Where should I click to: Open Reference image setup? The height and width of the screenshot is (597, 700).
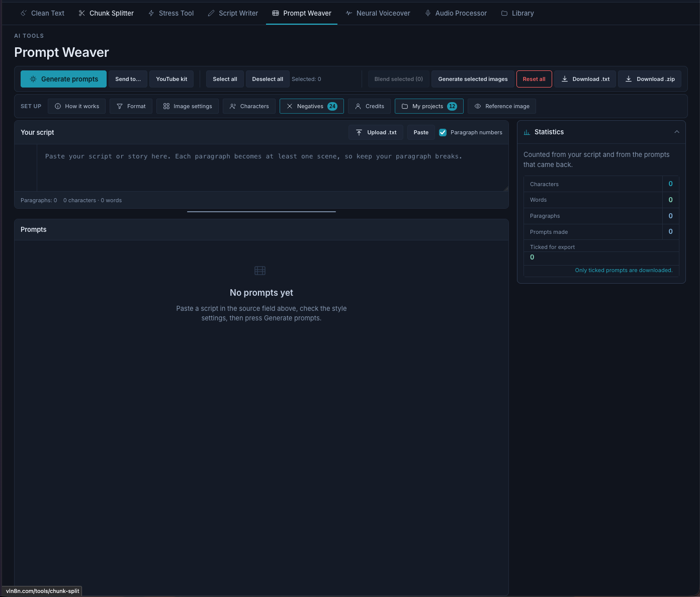tap(502, 106)
